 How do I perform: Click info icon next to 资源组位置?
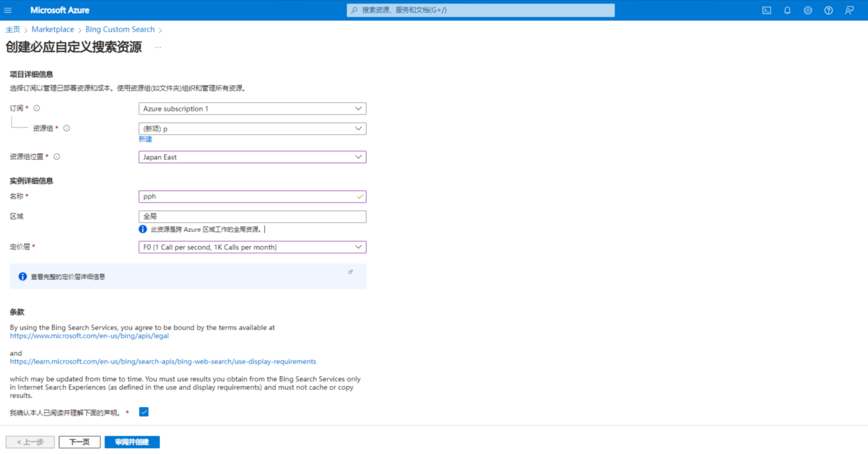(57, 157)
